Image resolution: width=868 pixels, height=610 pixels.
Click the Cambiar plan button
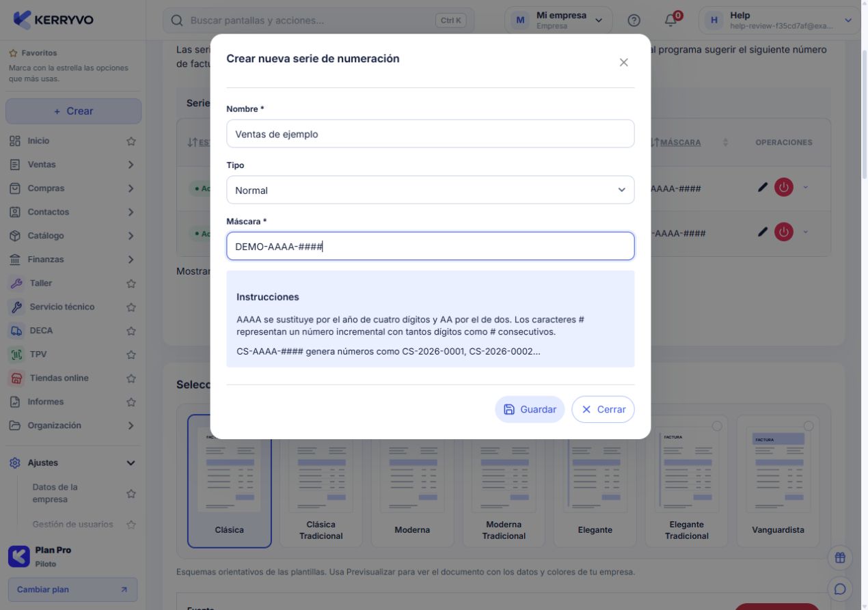click(x=72, y=590)
